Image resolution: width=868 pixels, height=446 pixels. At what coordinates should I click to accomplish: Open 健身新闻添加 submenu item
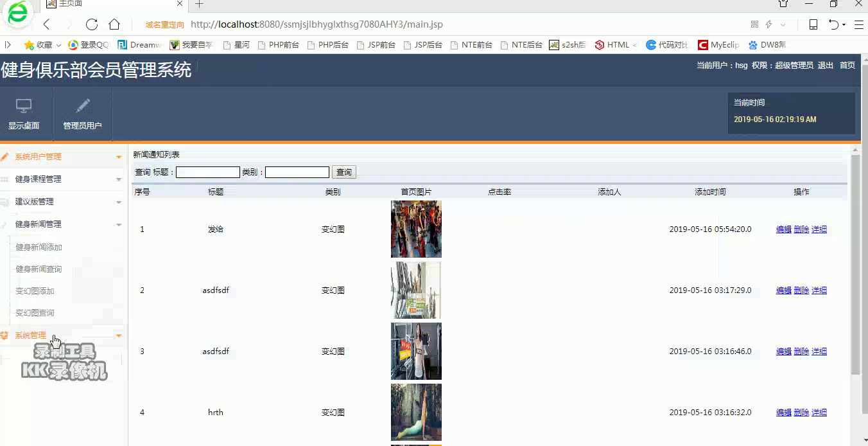coord(39,247)
